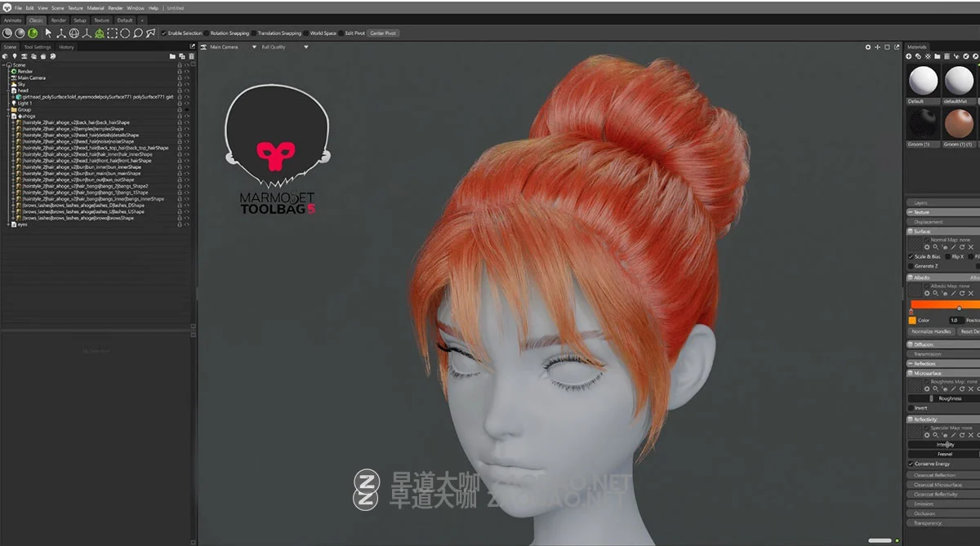Select the arrow selection tool
Viewport: 980px width, 546px height.
tap(48, 33)
